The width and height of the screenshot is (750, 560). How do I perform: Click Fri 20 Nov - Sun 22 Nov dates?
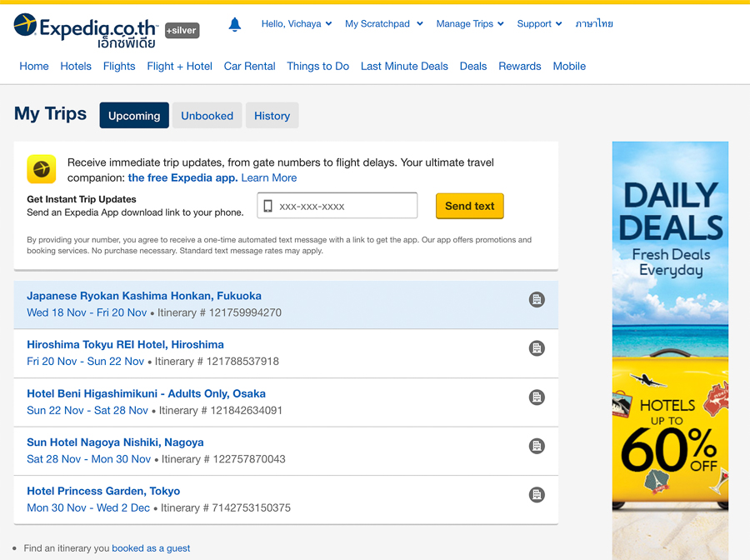[x=85, y=362]
